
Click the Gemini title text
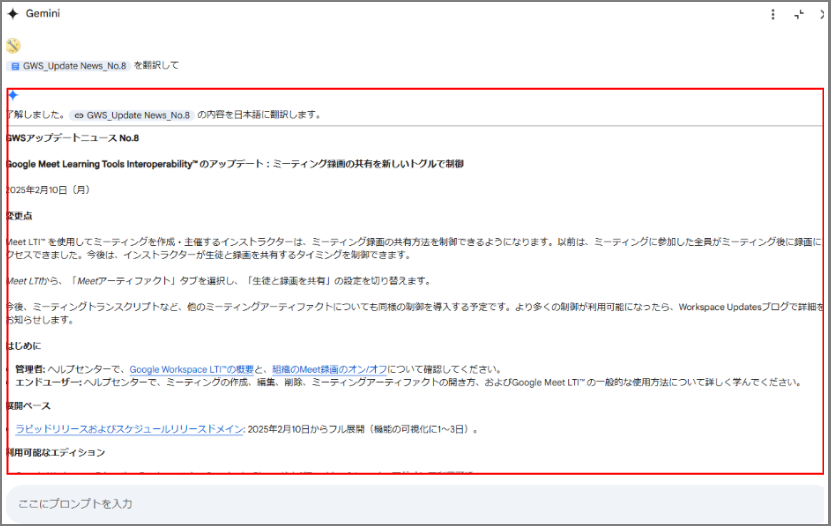pos(43,14)
